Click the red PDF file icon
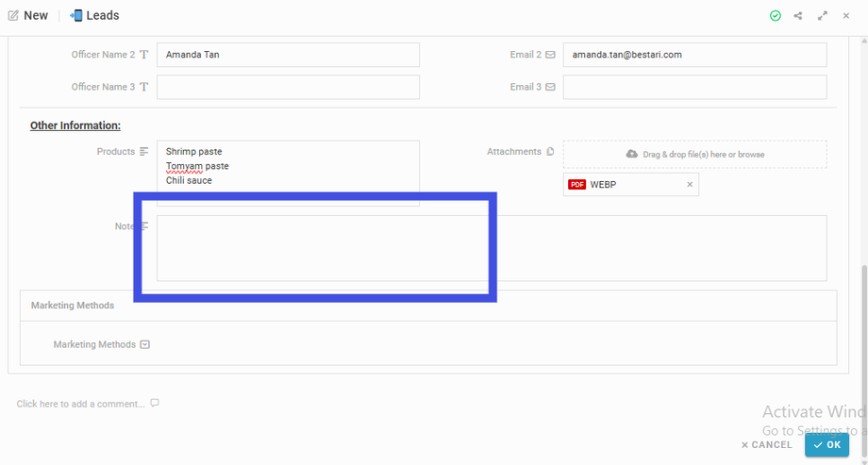Screen dimensions: 868x465 [x=576, y=185]
